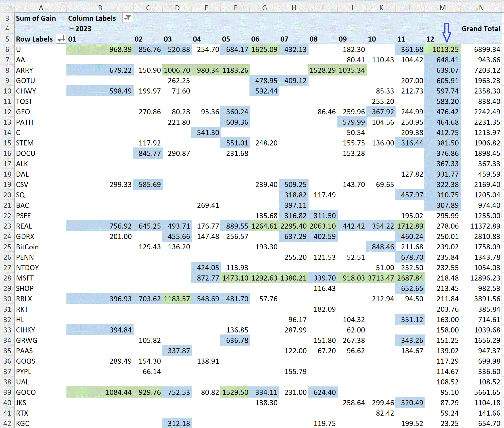The height and width of the screenshot is (428, 504).
Task: Select row 42 header
Action: point(7,423)
